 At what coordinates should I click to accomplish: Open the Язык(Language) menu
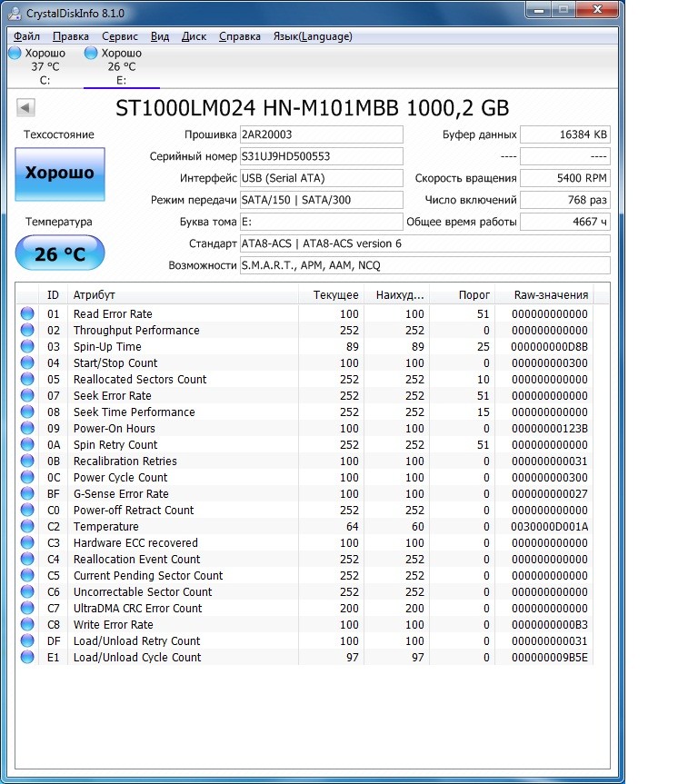313,36
